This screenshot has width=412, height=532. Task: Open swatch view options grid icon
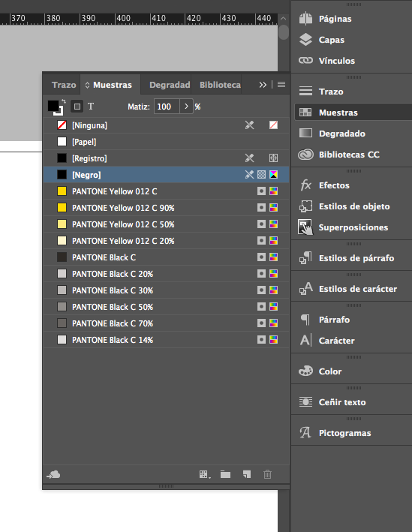tap(205, 474)
